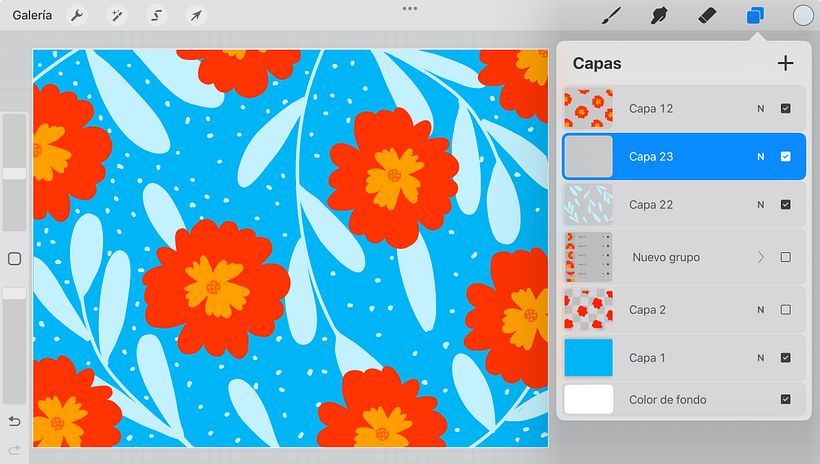
Task: Open the active color picker circle
Action: click(803, 15)
